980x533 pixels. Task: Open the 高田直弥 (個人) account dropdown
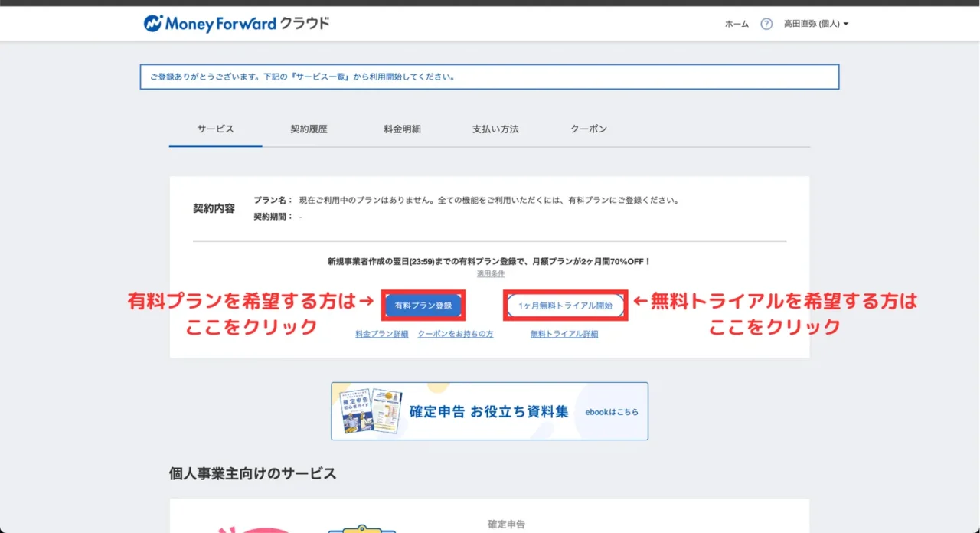pyautogui.click(x=815, y=24)
